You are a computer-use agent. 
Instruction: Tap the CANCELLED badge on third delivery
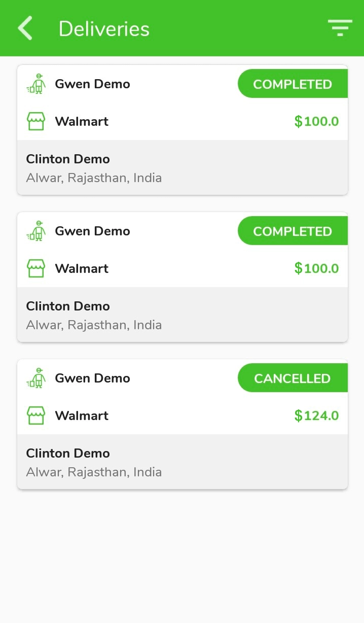pos(293,377)
